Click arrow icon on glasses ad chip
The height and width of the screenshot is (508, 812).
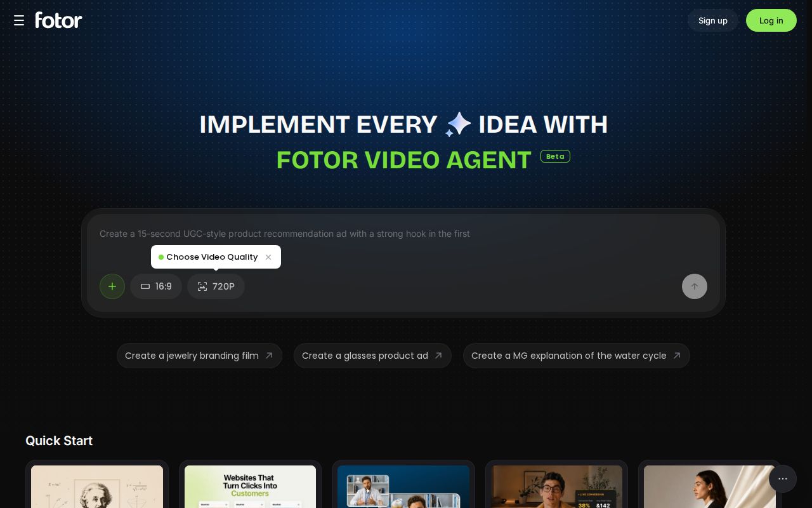438,356
